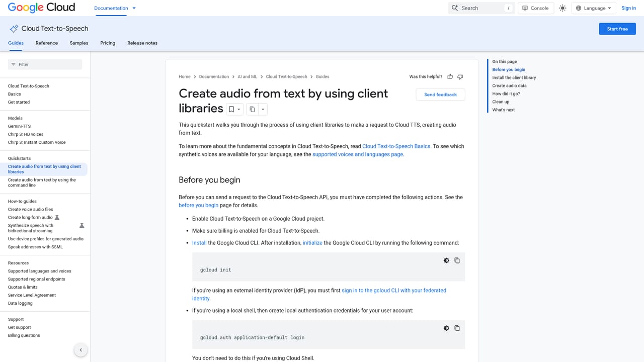Open the Language dropdown

(x=594, y=8)
